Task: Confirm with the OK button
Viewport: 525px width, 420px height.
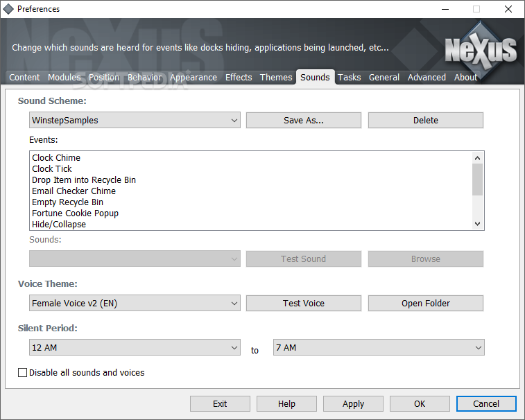Action: tap(420, 403)
